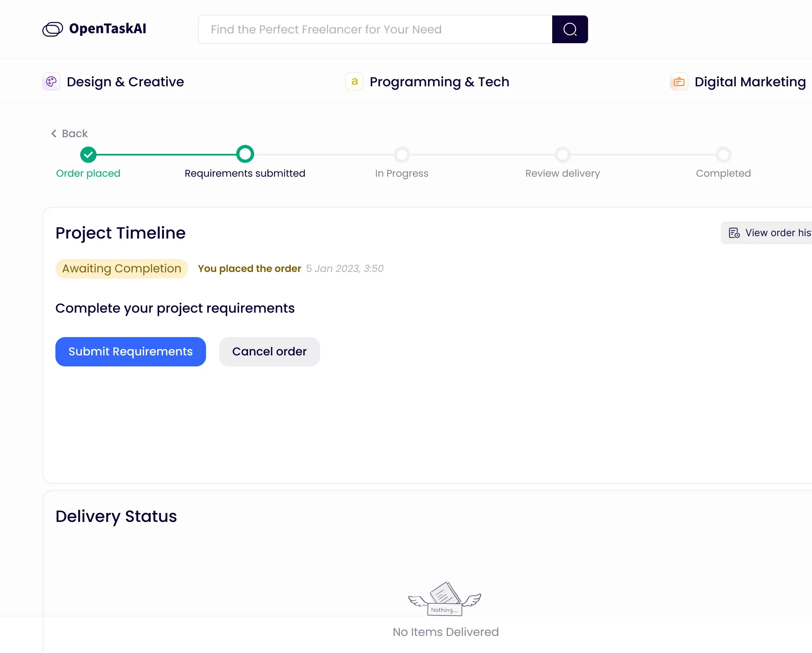Screen dimensions: 812x653
Task: Click the OpenTaskAI logo icon
Action: click(52, 28)
